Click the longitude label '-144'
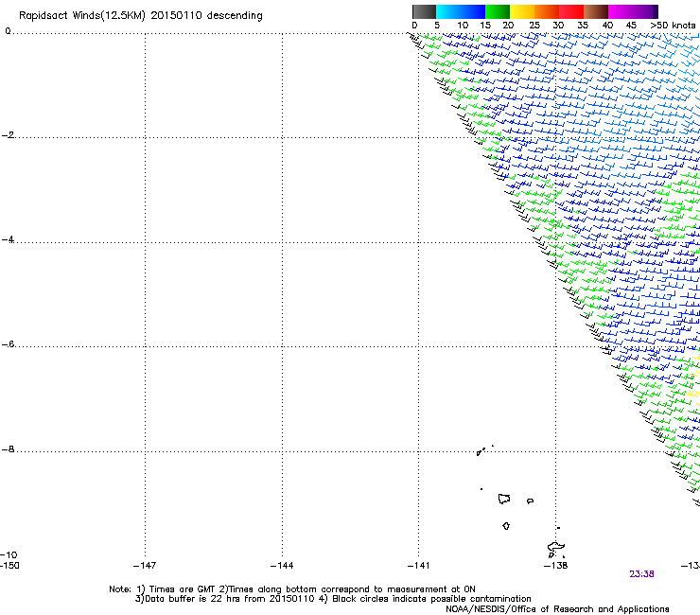Image resolution: width=700 pixels, height=615 pixels. pyautogui.click(x=282, y=566)
